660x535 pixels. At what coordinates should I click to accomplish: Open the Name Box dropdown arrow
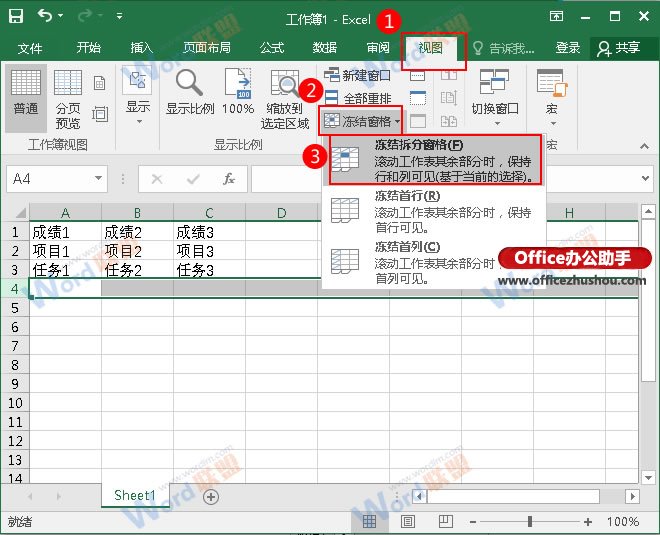(98, 178)
